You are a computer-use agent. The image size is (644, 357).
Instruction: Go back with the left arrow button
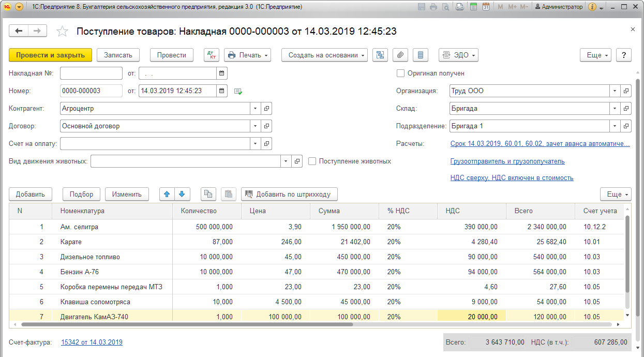point(19,31)
